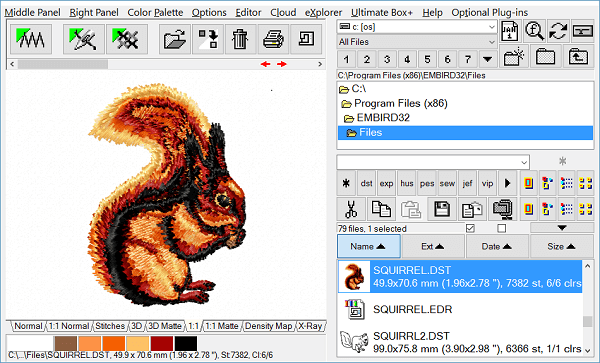Click the create new folder icon
600x363 pixels.
pyautogui.click(x=514, y=57)
